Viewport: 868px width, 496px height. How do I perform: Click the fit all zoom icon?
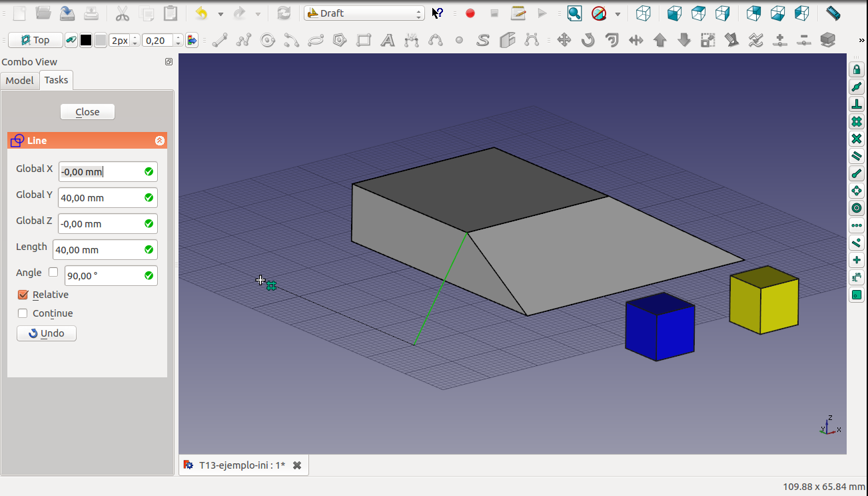(574, 13)
